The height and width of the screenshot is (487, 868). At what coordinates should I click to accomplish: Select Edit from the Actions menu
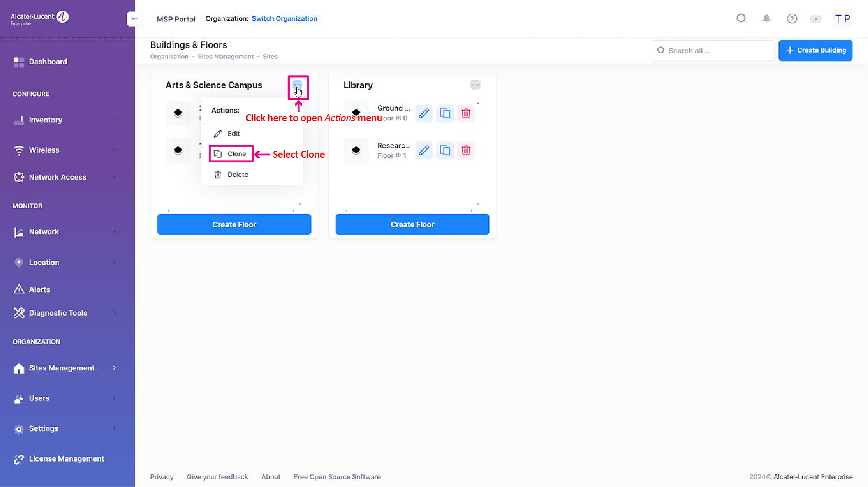click(x=233, y=134)
